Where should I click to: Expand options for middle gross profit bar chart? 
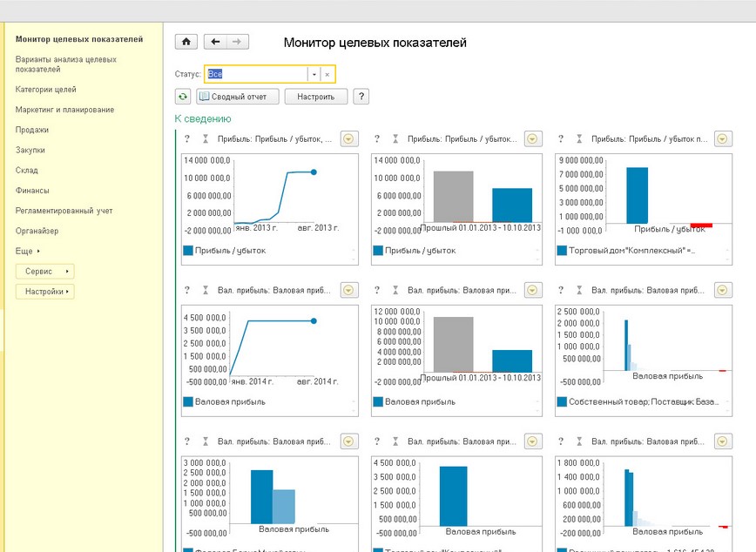tap(534, 290)
